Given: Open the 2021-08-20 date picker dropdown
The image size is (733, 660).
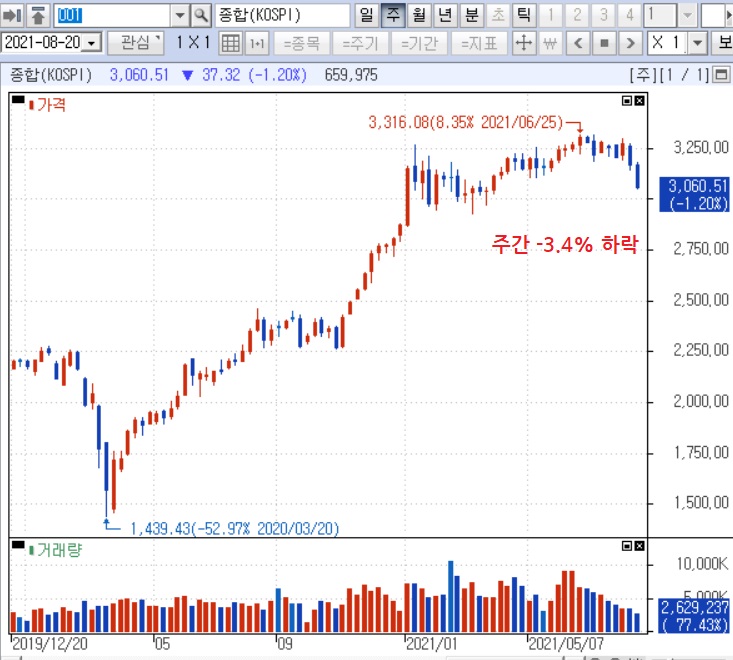Looking at the screenshot, I should (92, 43).
